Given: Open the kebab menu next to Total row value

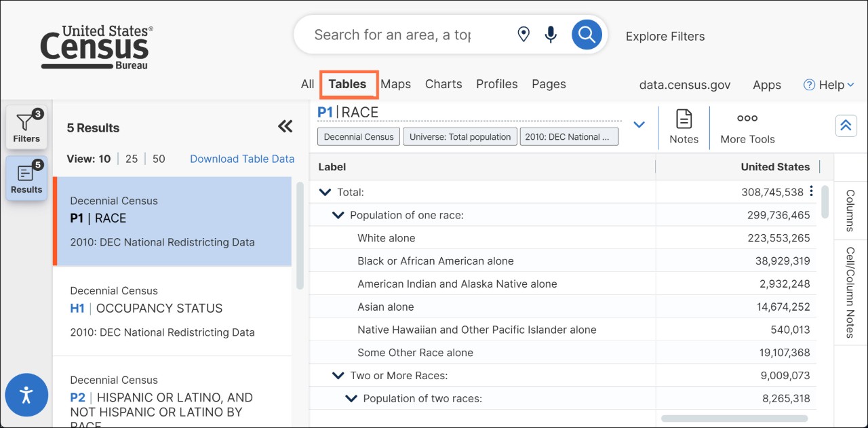Looking at the screenshot, I should 811,192.
